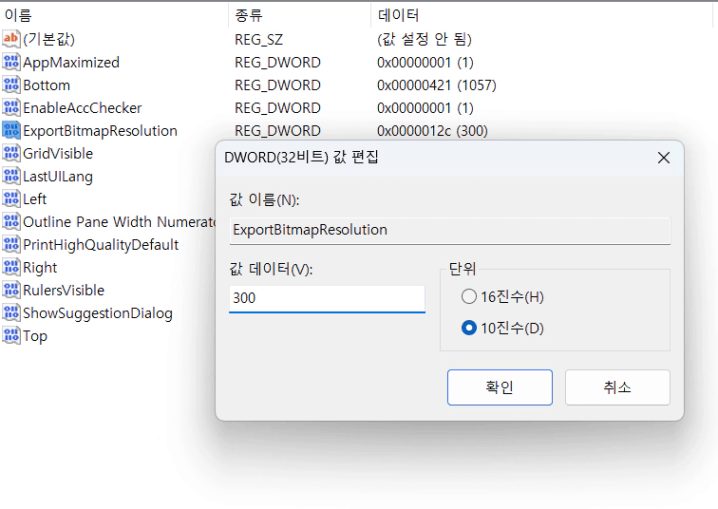Image resolution: width=718 pixels, height=509 pixels.
Task: Click the REG_SZ type cell
Action: pyautogui.click(x=259, y=40)
